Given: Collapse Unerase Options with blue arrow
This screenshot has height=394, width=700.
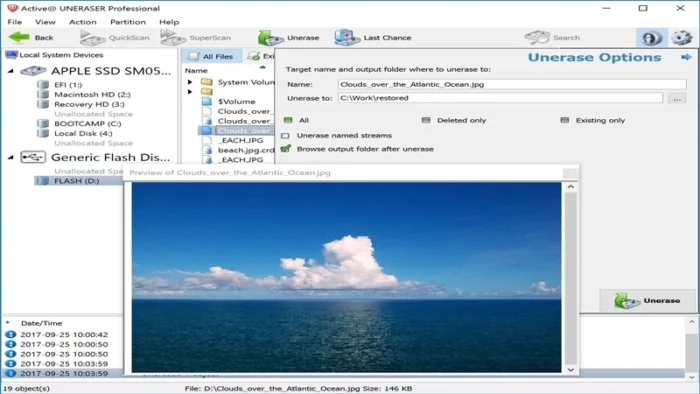Looking at the screenshot, I should click(686, 57).
